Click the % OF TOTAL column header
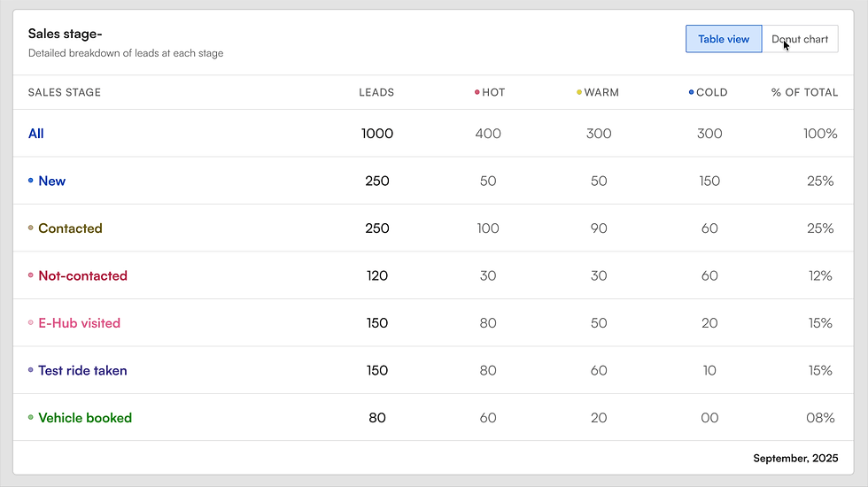 pos(804,92)
